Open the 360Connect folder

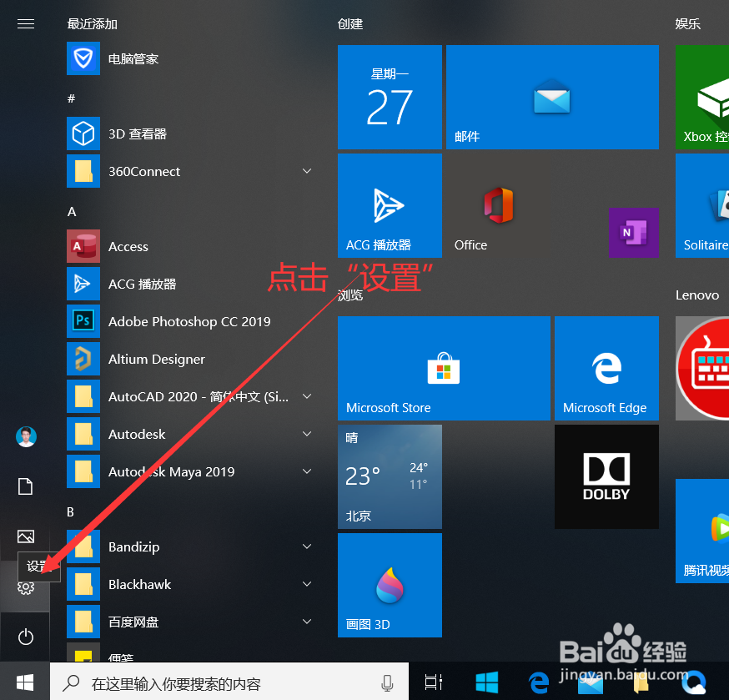(191, 171)
